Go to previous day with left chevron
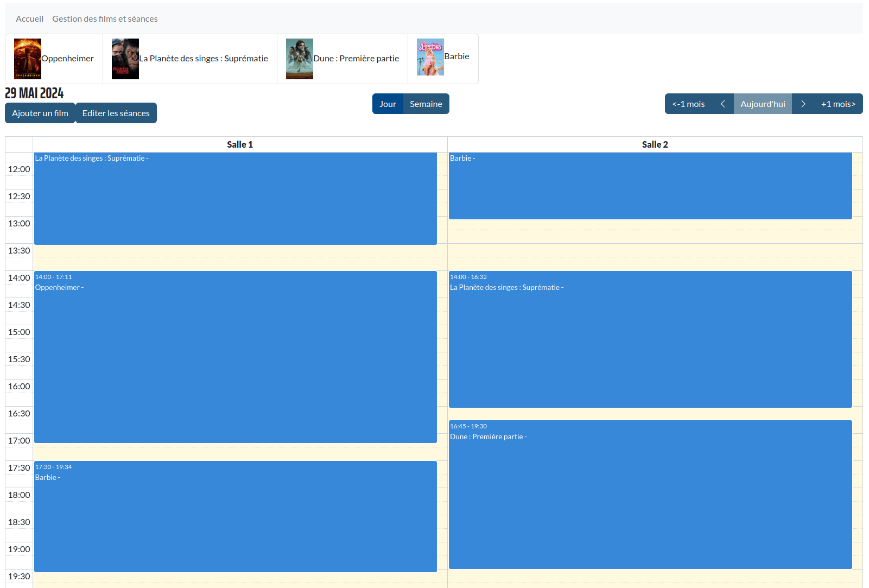 (x=722, y=104)
